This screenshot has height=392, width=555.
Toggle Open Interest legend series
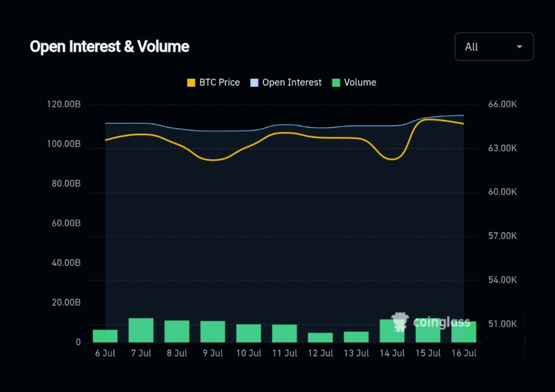(x=286, y=82)
